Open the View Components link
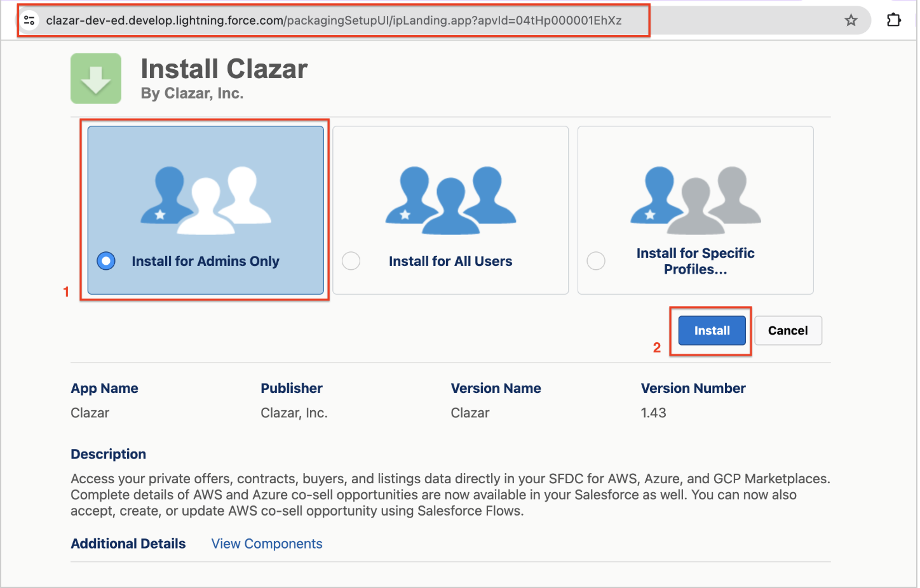The width and height of the screenshot is (920, 588). click(267, 544)
